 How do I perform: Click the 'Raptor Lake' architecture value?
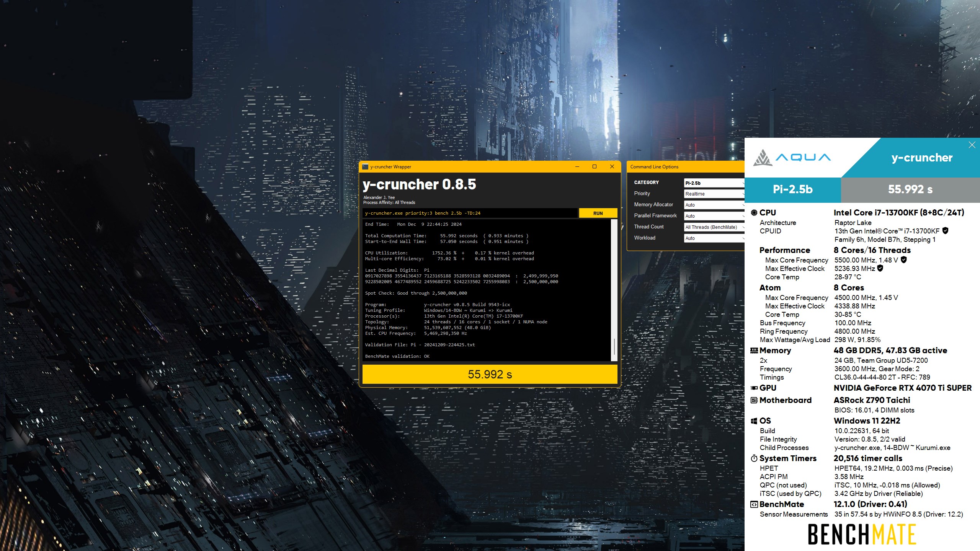point(853,223)
